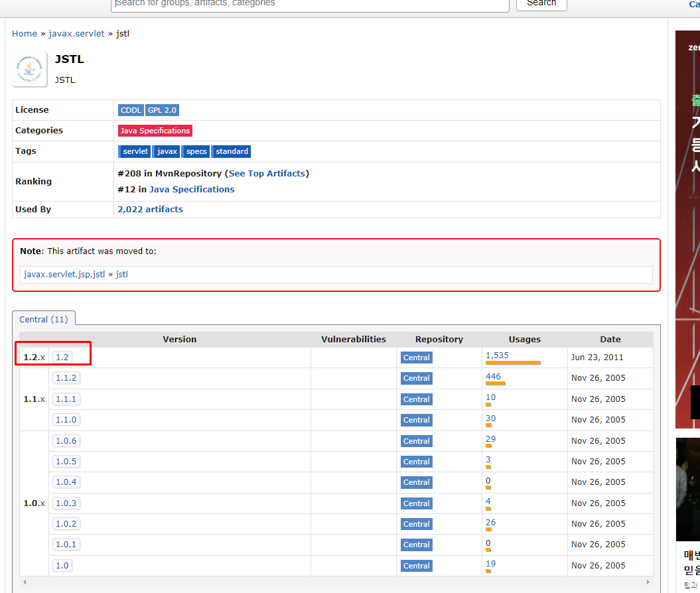Click the 1.0.x version group label
This screenshot has width=700, height=593.
pyautogui.click(x=34, y=503)
